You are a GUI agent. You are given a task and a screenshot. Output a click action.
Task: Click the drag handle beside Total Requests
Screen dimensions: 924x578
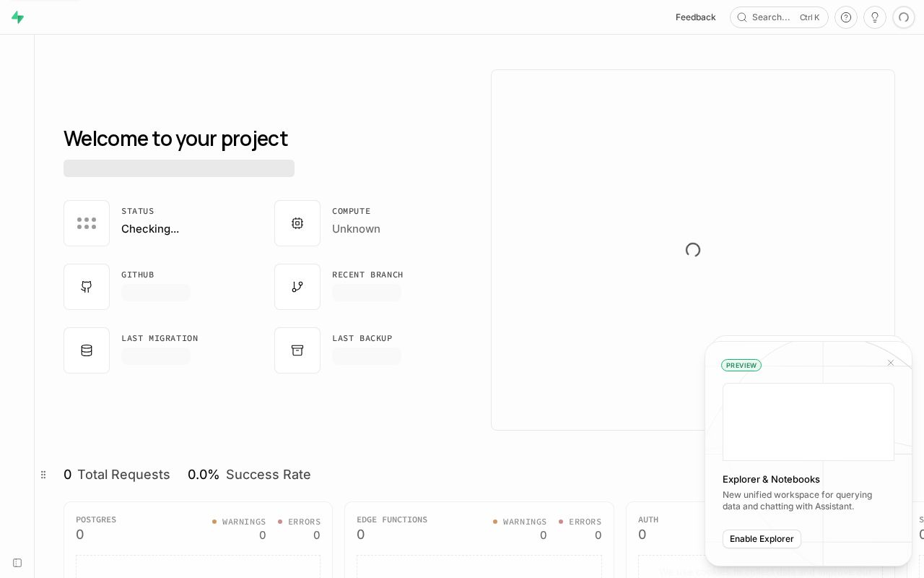tap(43, 475)
